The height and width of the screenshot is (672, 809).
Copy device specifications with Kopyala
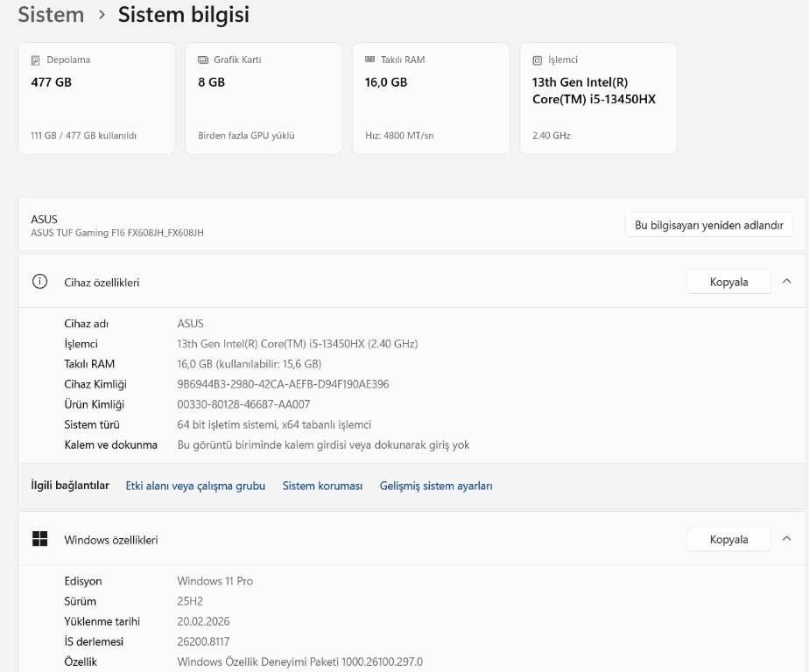728,282
